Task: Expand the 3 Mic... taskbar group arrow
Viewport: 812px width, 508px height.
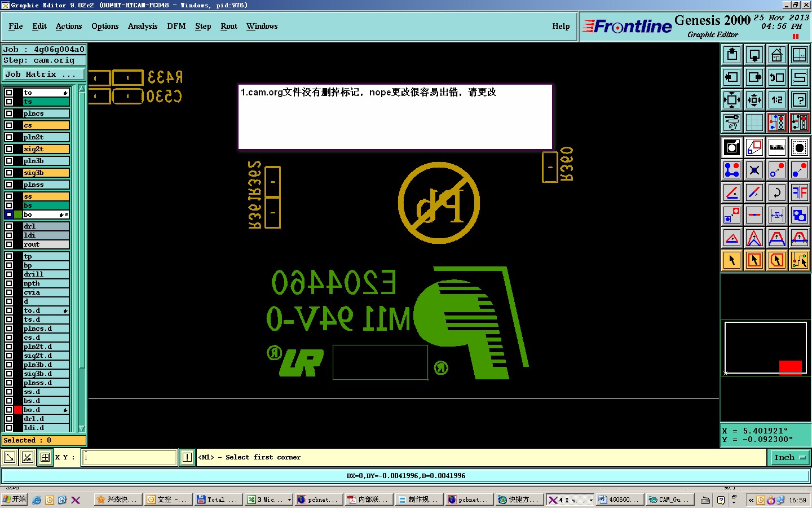Action: click(x=289, y=500)
